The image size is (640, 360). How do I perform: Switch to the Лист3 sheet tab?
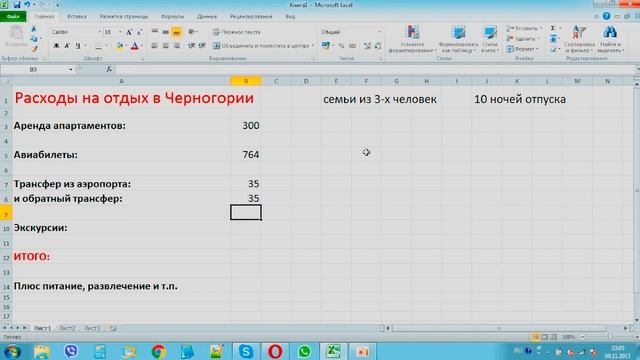[92, 328]
